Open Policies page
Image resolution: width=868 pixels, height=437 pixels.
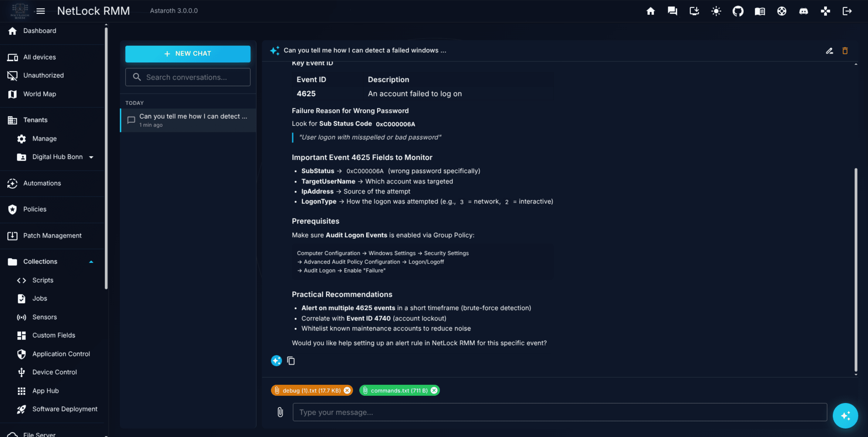coord(35,209)
